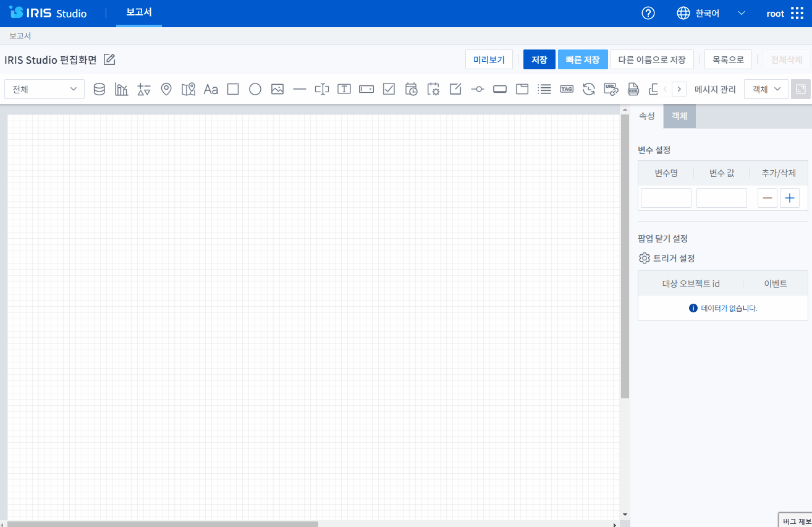Image resolution: width=812 pixels, height=527 pixels.
Task: Select the circle shape tool
Action: tap(255, 89)
